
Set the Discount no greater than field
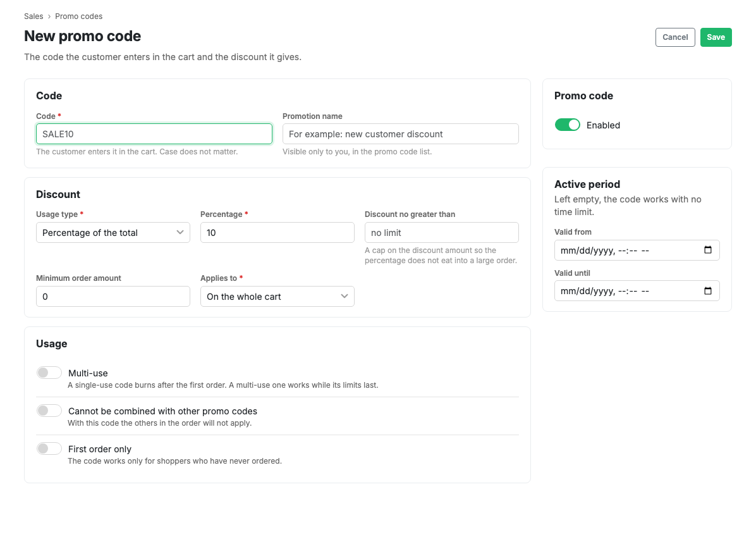(442, 233)
